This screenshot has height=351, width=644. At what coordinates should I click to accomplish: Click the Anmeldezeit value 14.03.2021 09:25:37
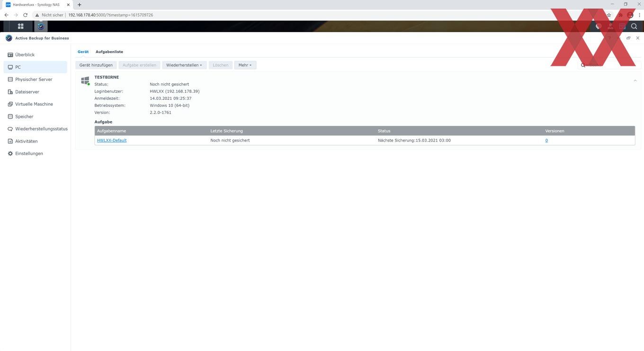[x=170, y=98]
